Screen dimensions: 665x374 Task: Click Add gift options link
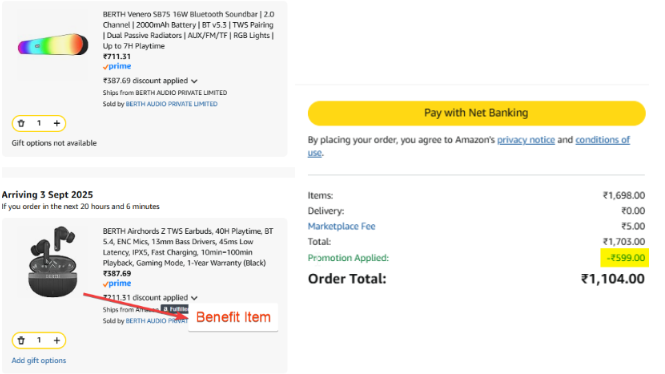39,360
